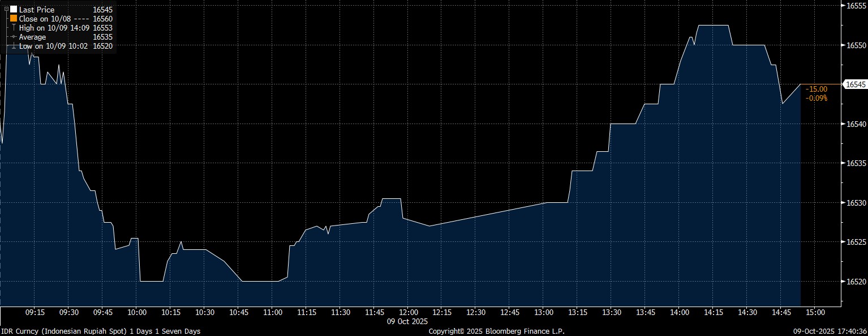Select the High marker icon in legend
Viewport: 868px width, 336px height.
(14, 28)
